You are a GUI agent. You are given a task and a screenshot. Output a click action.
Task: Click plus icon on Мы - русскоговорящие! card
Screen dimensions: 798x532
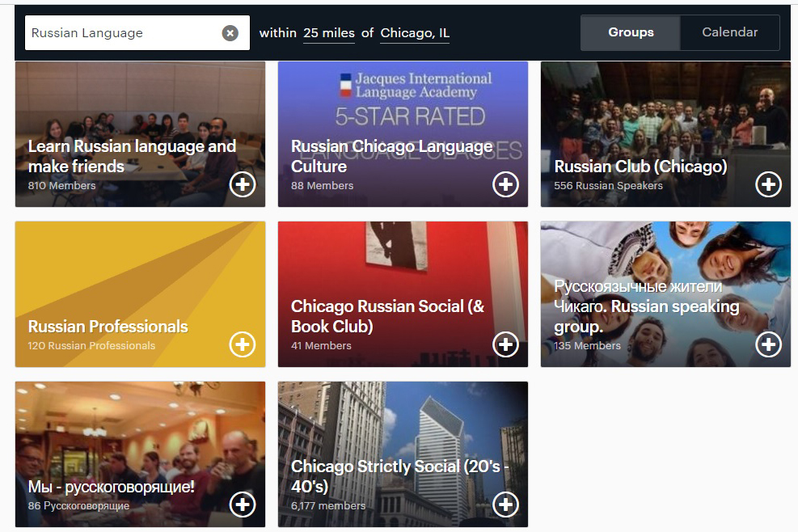[x=243, y=505]
